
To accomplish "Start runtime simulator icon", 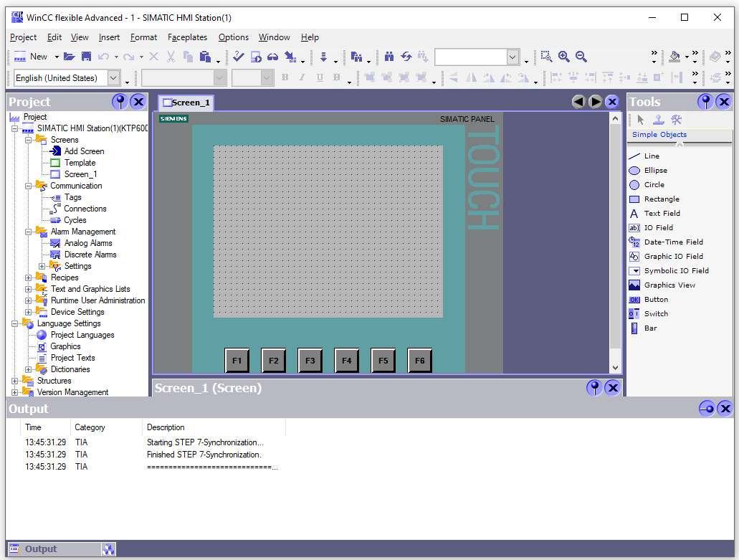I will pyautogui.click(x=256, y=57).
